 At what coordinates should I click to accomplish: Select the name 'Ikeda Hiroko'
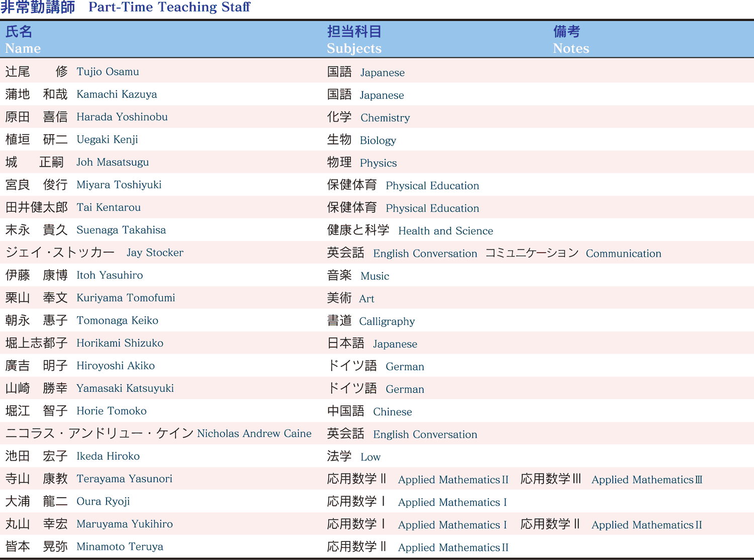pos(108,456)
